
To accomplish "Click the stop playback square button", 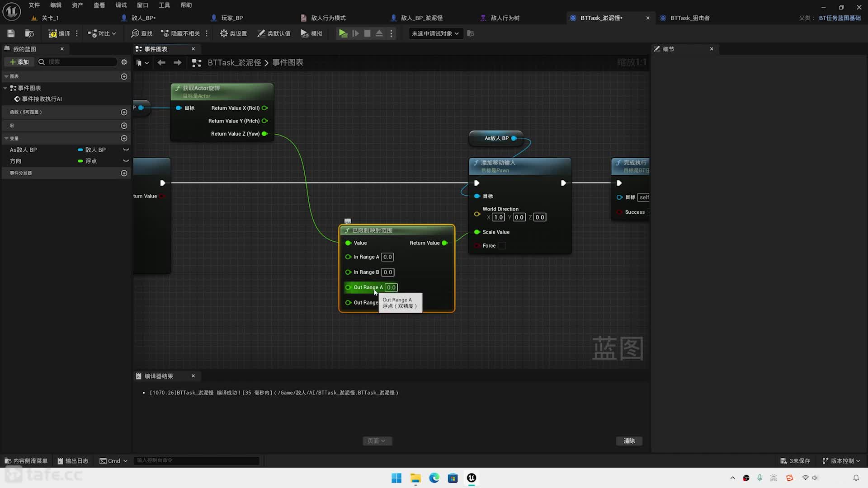I will 368,33.
